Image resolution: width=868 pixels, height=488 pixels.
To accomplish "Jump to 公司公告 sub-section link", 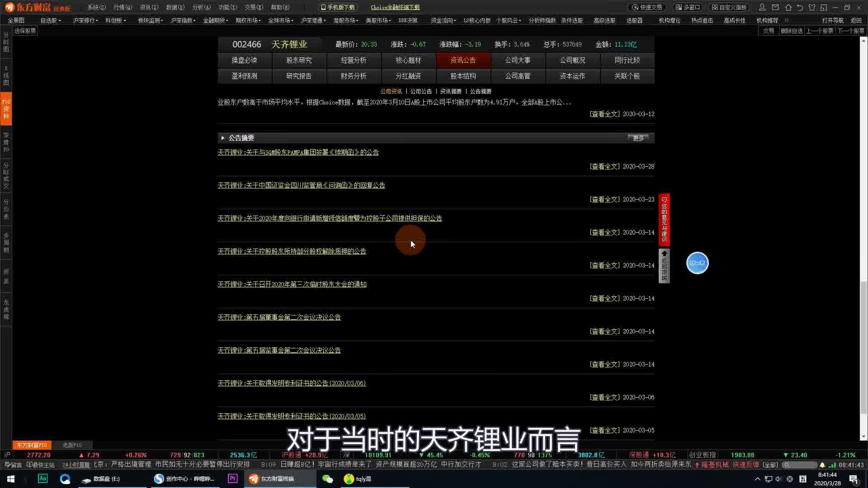I will [x=421, y=91].
